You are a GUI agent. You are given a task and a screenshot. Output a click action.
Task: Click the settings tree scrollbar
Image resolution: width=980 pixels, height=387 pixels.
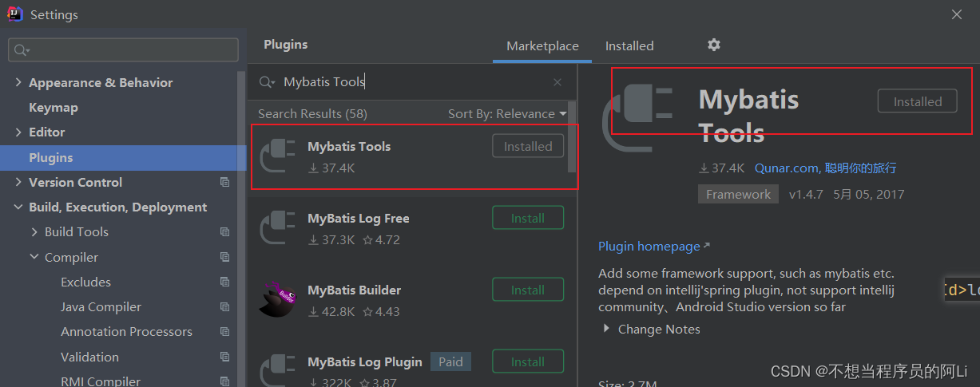(242, 227)
